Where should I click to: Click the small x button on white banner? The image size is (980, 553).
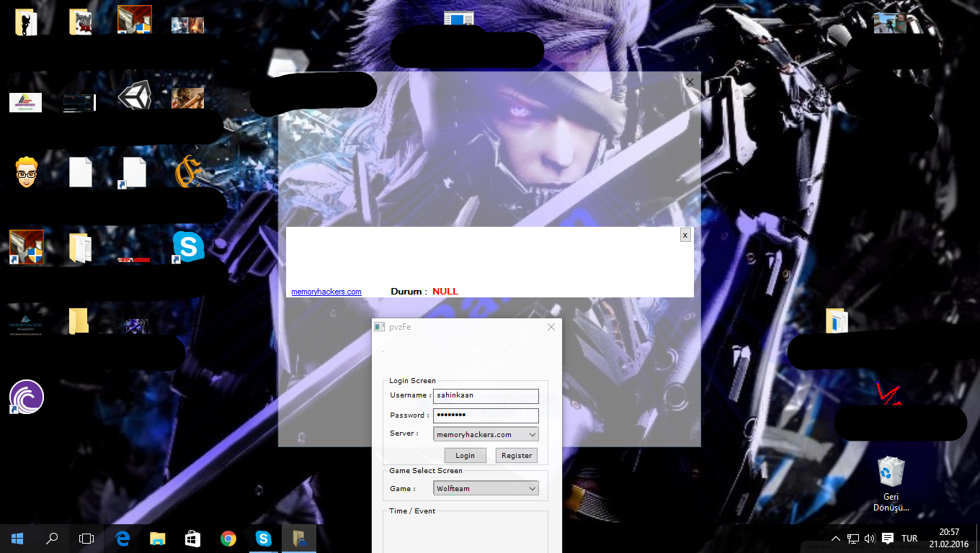(x=685, y=235)
